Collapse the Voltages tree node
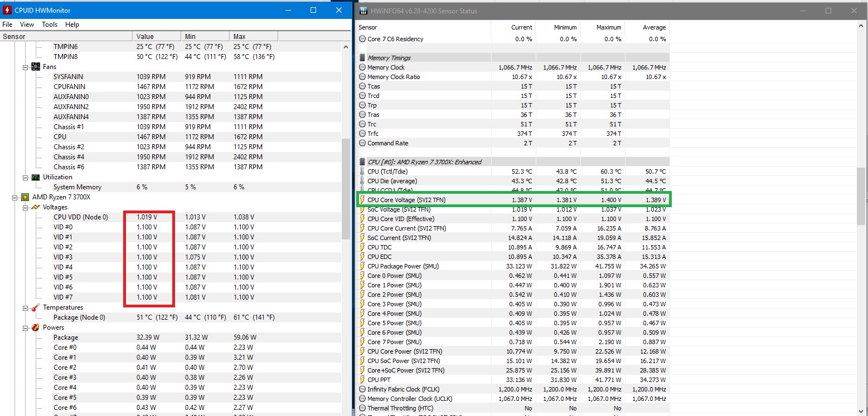 tap(26, 207)
